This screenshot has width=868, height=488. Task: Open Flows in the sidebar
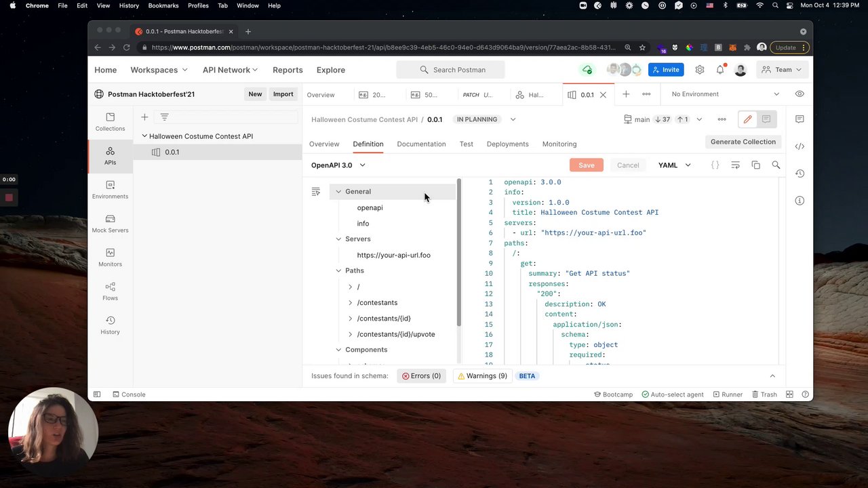[x=110, y=291]
